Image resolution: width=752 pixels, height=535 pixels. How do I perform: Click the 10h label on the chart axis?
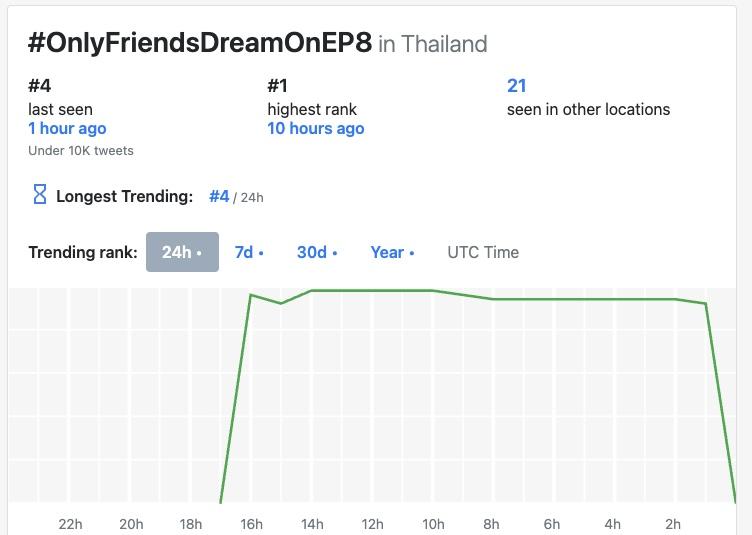(433, 524)
